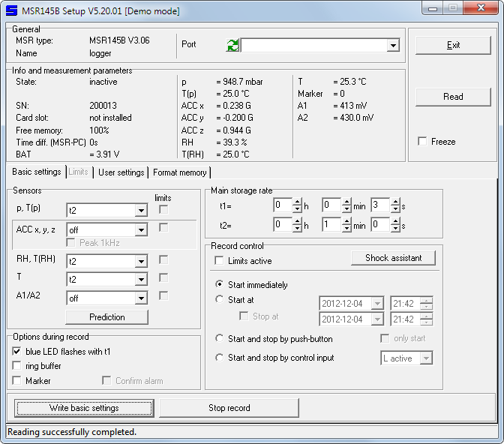Click into the t2 minutes input field

click(x=331, y=224)
